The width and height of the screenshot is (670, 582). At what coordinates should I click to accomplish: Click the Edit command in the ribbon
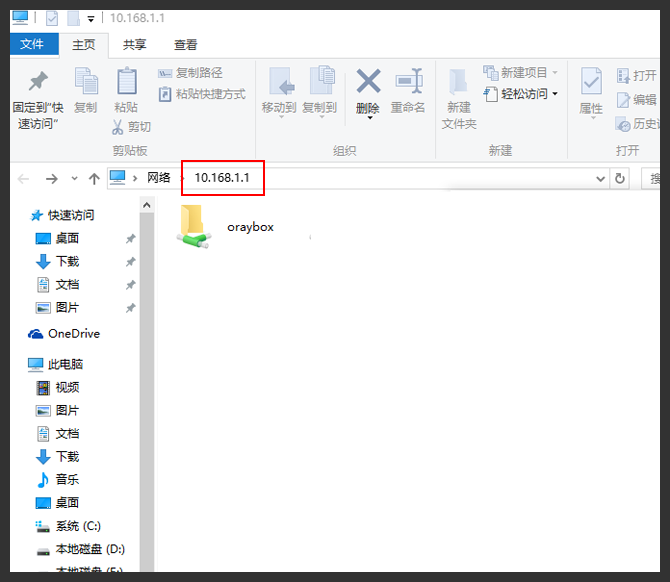(637, 100)
